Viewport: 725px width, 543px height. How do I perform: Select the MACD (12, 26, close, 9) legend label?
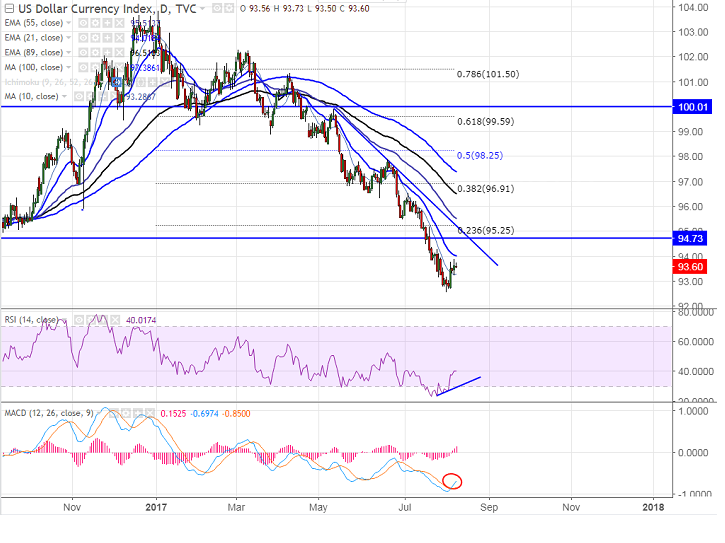click(49, 413)
